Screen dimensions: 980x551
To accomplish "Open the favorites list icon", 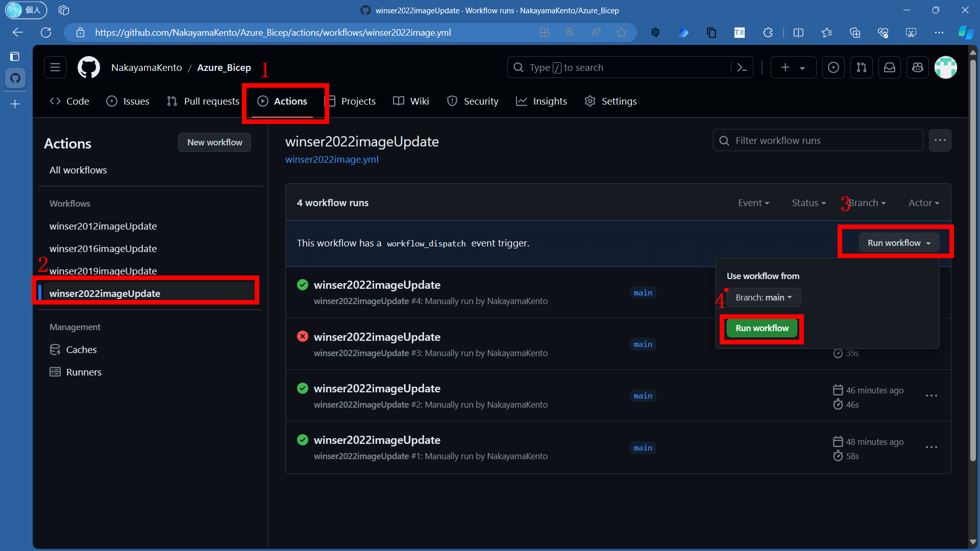I will click(827, 33).
